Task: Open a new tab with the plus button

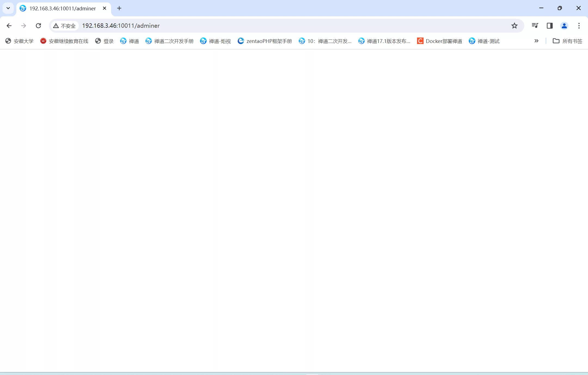Action: [x=119, y=8]
